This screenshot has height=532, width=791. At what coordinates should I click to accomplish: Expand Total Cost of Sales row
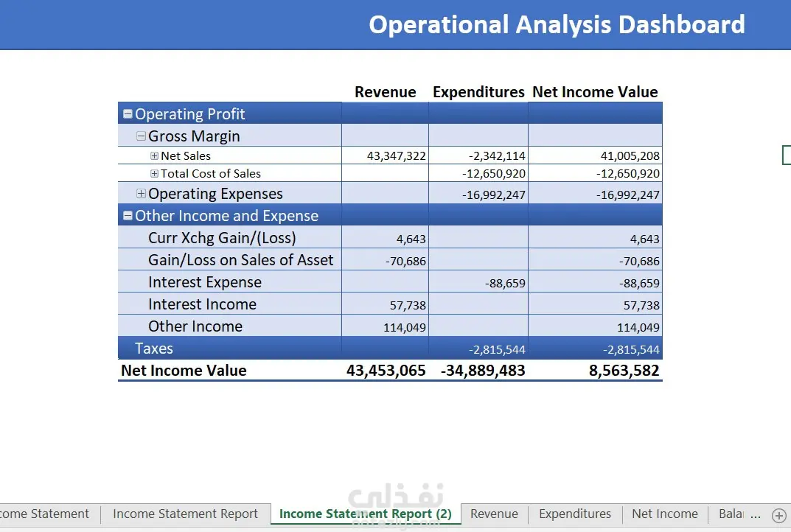pos(154,173)
